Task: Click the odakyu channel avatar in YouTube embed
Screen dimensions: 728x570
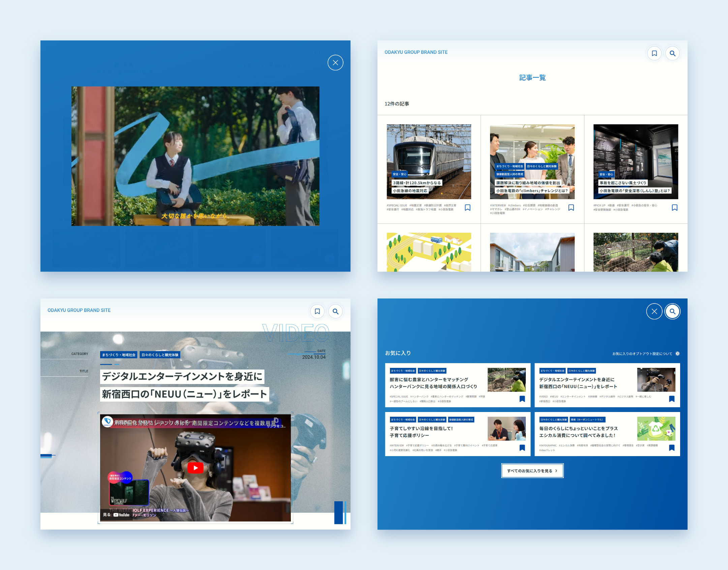Action: tap(108, 421)
